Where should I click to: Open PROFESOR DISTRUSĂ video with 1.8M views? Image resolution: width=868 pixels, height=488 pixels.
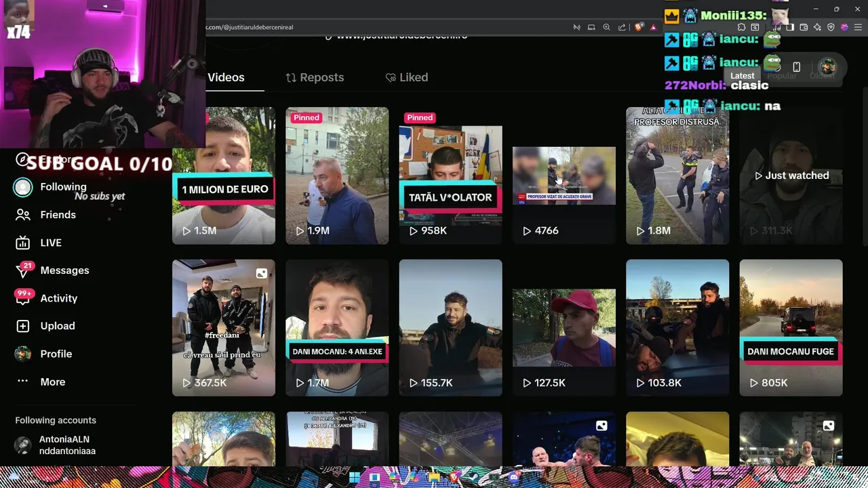pos(677,176)
